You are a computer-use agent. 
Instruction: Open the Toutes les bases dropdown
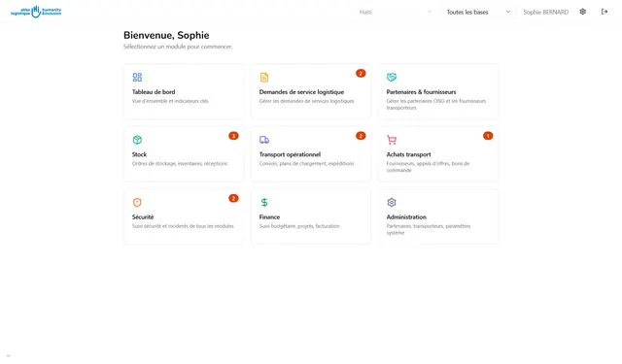478,12
